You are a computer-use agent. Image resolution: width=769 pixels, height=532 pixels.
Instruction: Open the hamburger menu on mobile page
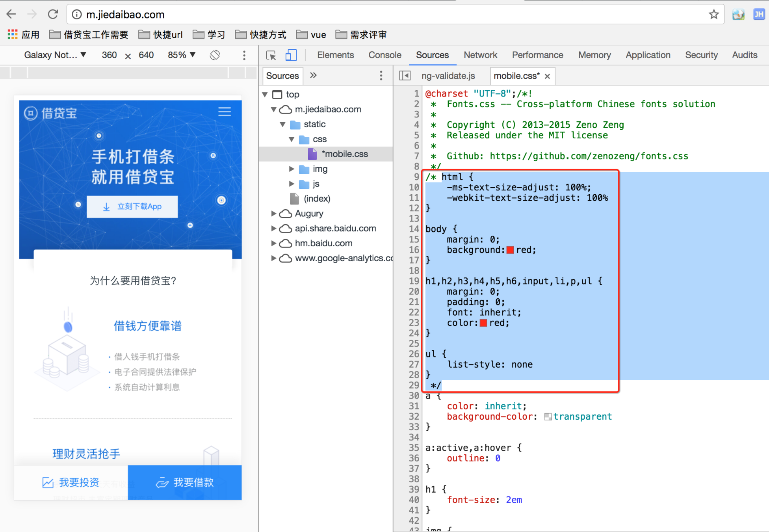[x=225, y=112]
